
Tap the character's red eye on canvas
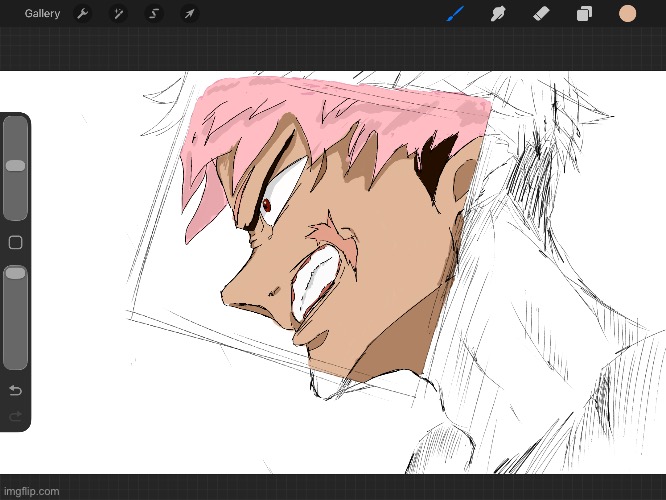[x=268, y=206]
